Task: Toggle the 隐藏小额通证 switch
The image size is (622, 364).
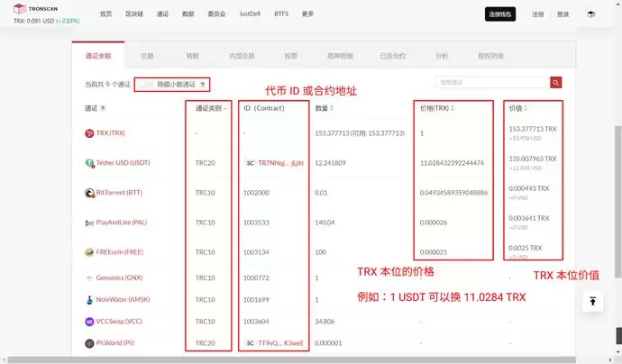Action: pyautogui.click(x=146, y=85)
